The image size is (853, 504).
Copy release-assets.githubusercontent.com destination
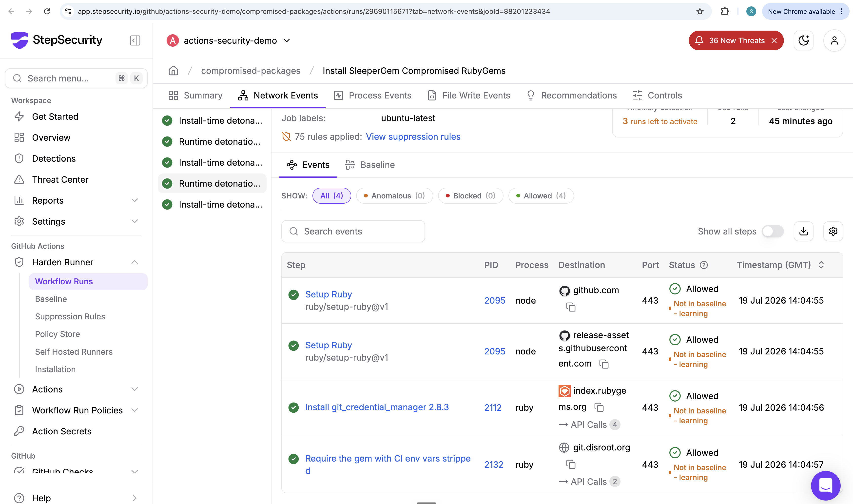click(604, 364)
